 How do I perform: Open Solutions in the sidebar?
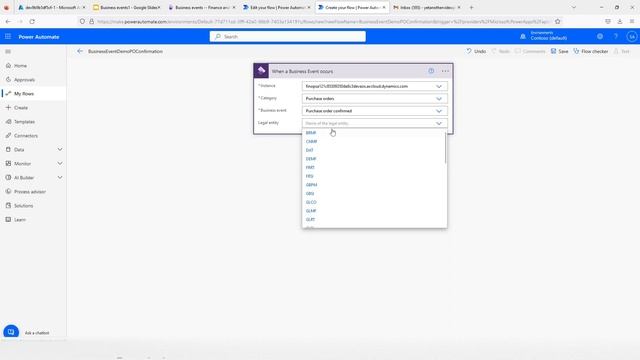coord(23,206)
